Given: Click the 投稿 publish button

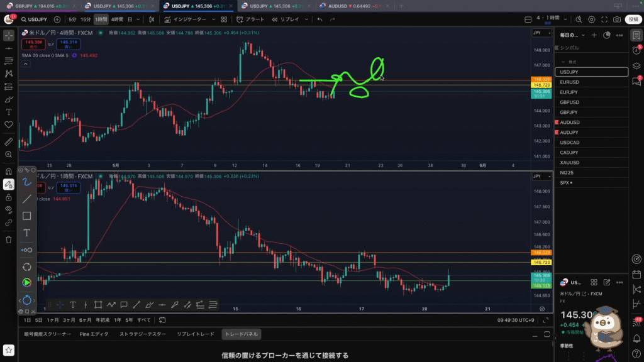Looking at the screenshot, I should 633,19.
